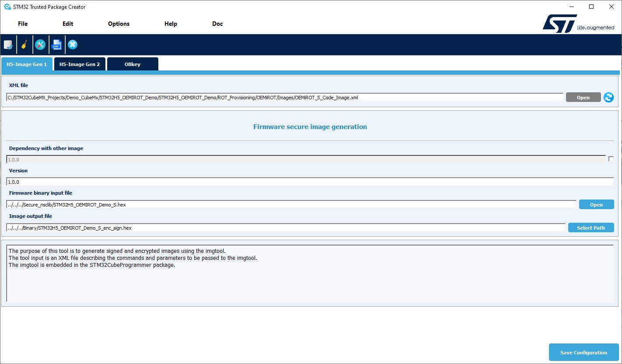Image resolution: width=622 pixels, height=364 pixels.
Task: Open the File menu
Action: (x=23, y=24)
